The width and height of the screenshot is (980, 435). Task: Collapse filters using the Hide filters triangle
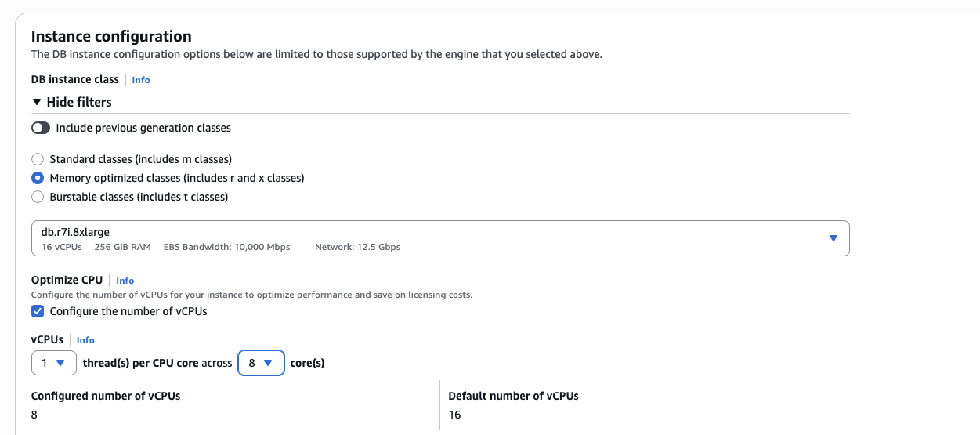[36, 102]
